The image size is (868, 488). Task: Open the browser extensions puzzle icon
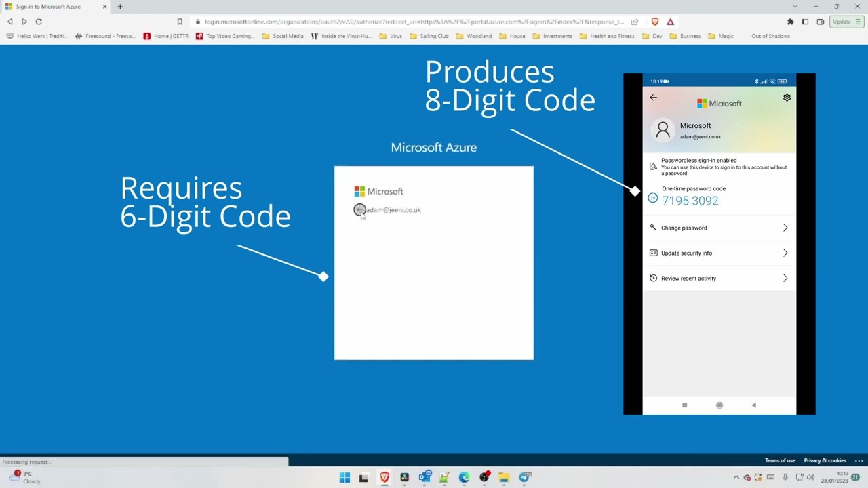pos(790,21)
